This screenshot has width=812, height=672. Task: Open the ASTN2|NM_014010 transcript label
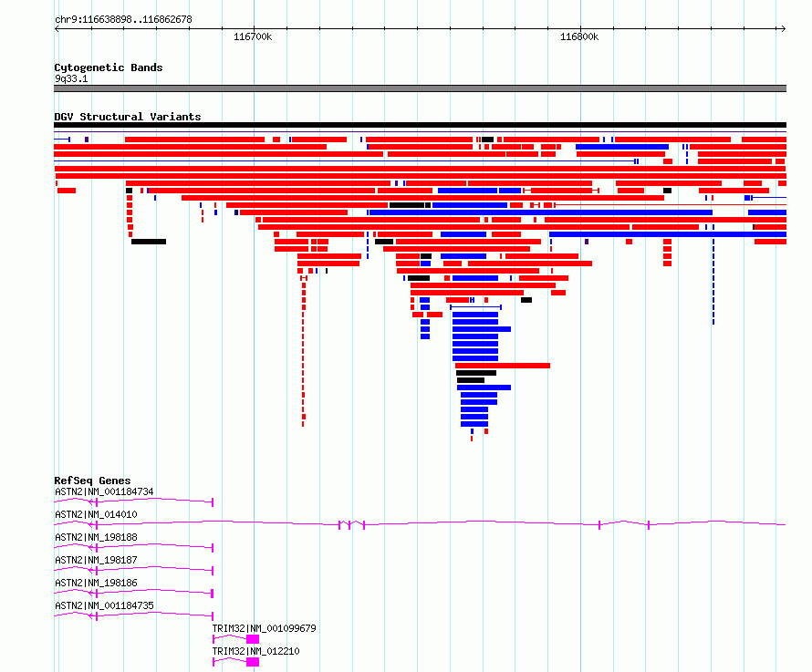click(96, 514)
